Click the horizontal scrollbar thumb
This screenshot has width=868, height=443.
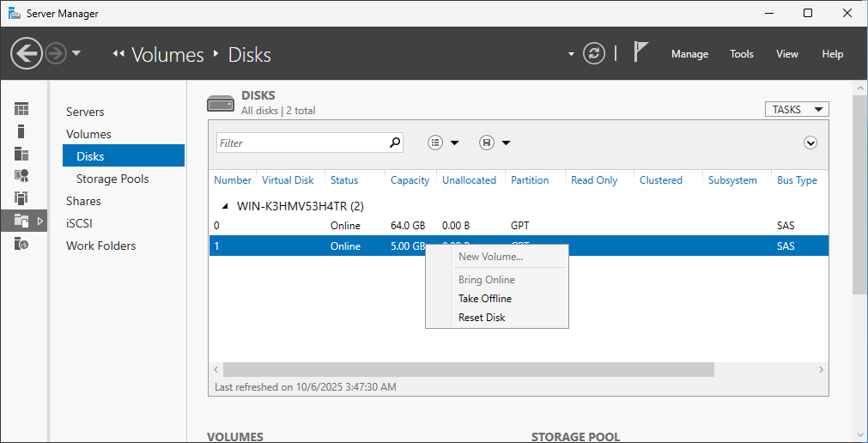tap(468, 369)
